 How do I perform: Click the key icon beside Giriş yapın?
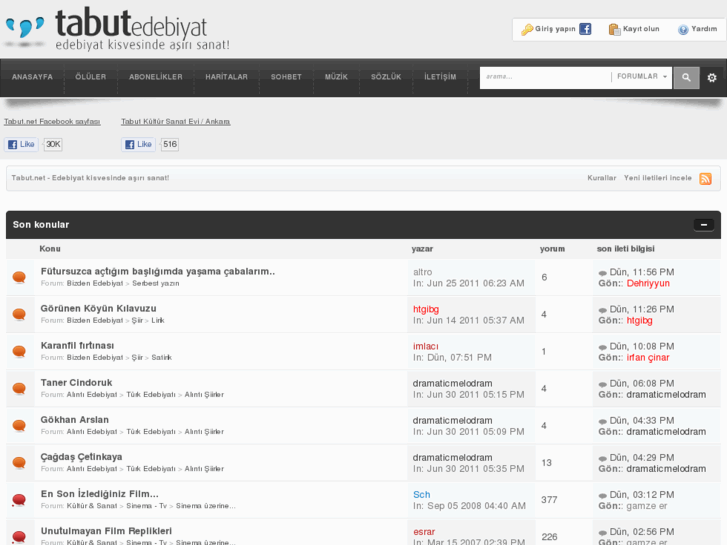(x=527, y=29)
